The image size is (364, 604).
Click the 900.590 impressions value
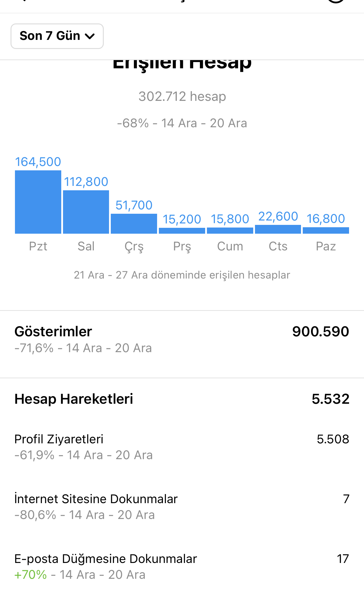tap(321, 332)
